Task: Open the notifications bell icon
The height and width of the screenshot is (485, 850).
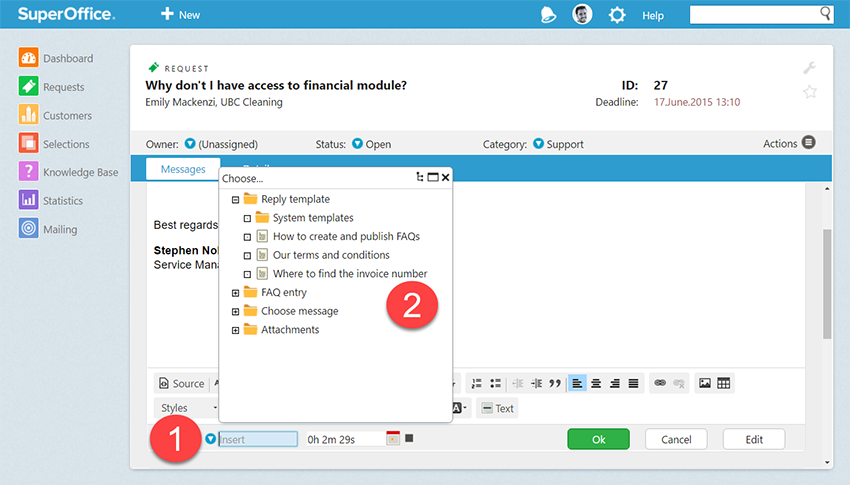Action: pos(548,14)
